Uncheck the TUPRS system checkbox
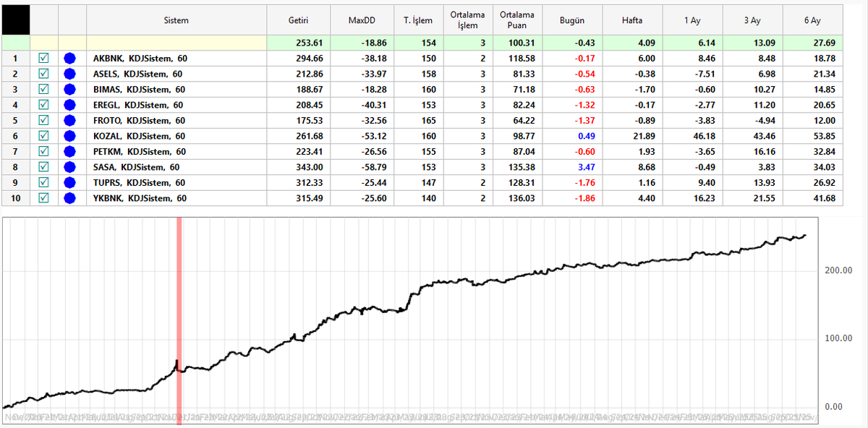Screen dimensions: 868x428 (x=43, y=182)
